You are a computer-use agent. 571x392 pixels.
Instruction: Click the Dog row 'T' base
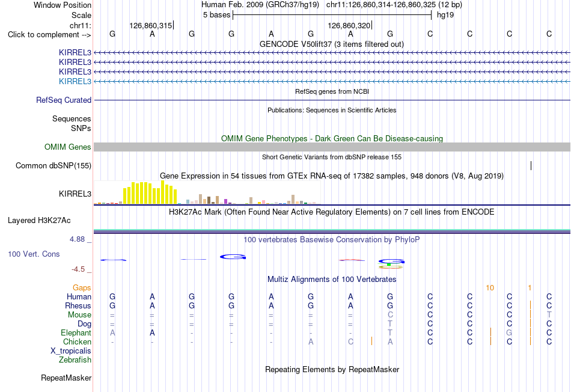pos(390,324)
